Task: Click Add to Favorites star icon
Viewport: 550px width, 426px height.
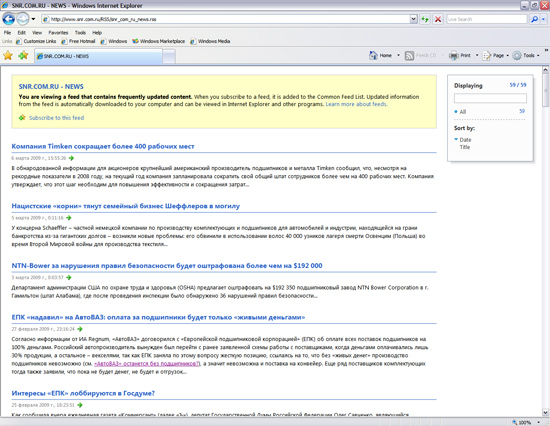Action: click(x=24, y=55)
